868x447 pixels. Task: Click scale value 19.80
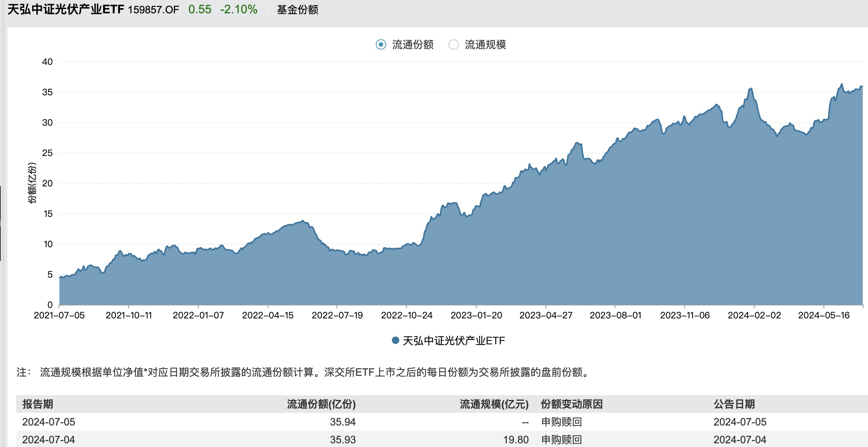point(516,440)
